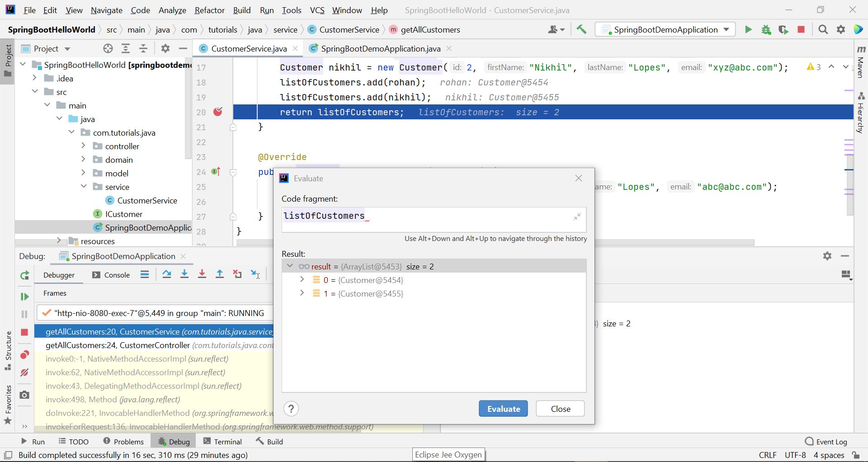Mute breakpoints in the debug sidebar
The height and width of the screenshot is (462, 868).
point(24,372)
